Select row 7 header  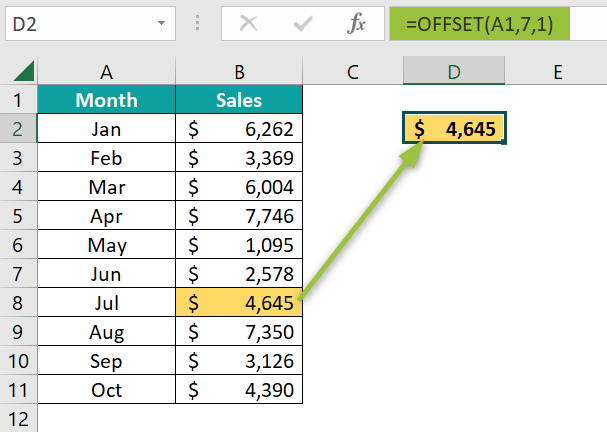18,274
